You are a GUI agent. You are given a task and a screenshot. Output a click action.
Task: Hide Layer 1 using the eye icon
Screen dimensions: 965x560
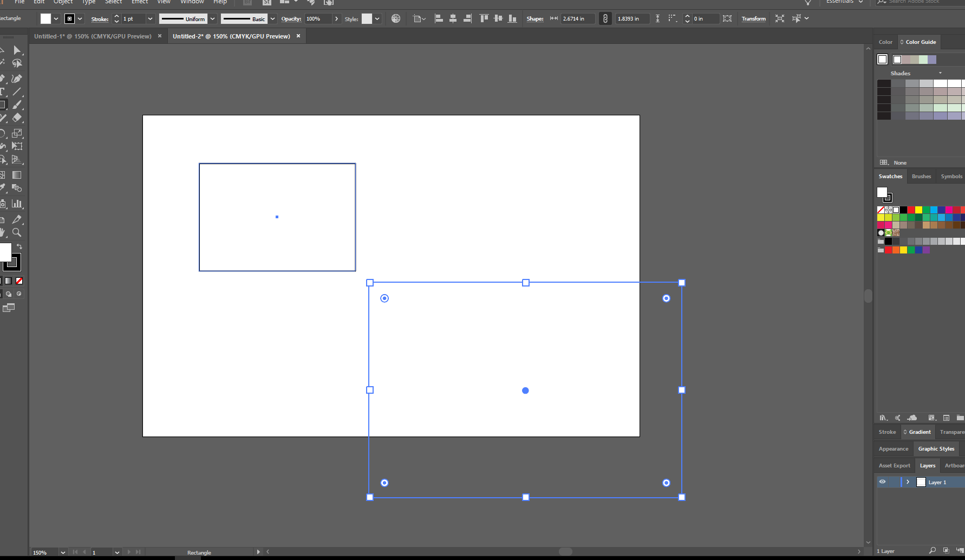click(x=882, y=482)
